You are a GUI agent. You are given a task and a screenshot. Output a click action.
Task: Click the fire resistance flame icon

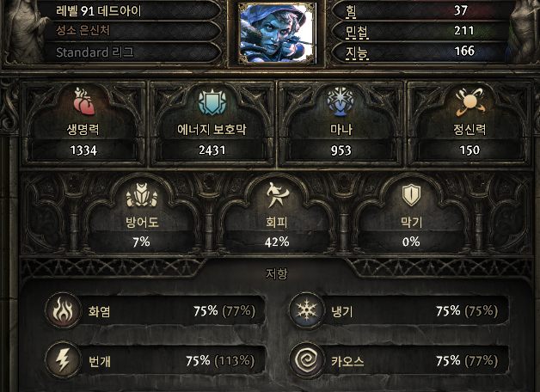(x=63, y=311)
